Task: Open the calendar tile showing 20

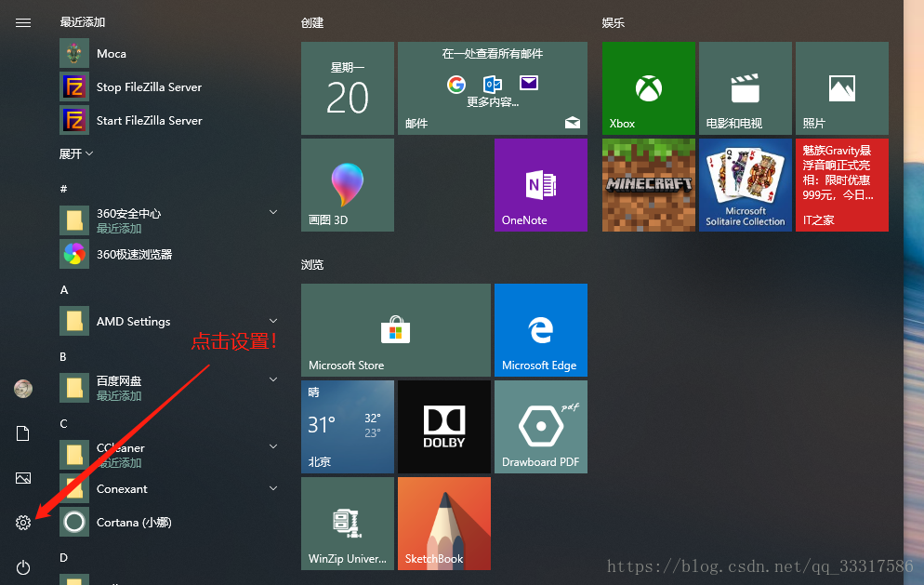Action: click(348, 88)
